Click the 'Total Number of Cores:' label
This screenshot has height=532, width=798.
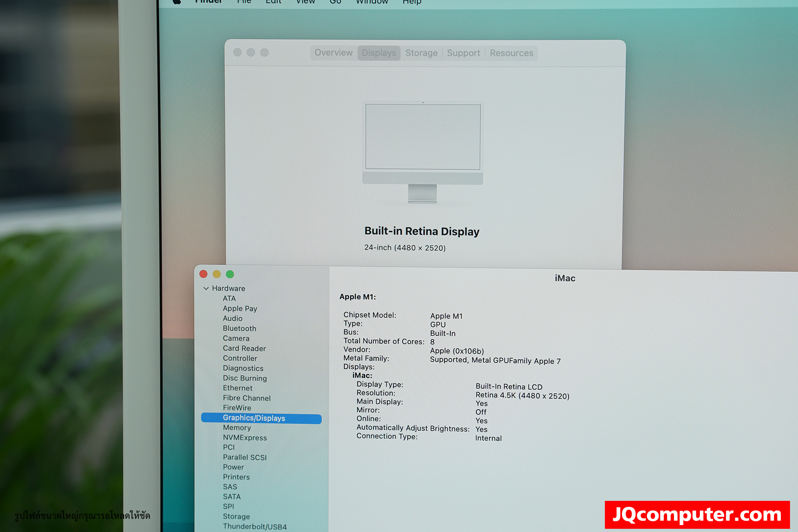[384, 341]
